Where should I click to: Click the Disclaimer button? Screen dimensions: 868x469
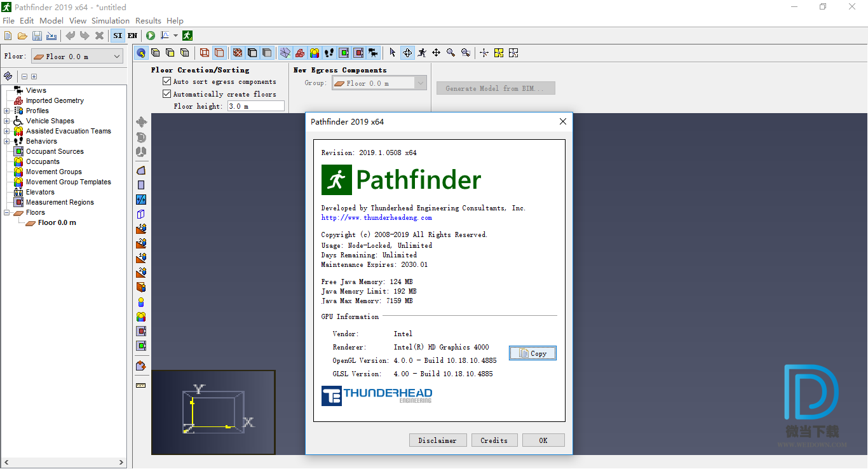tap(438, 440)
